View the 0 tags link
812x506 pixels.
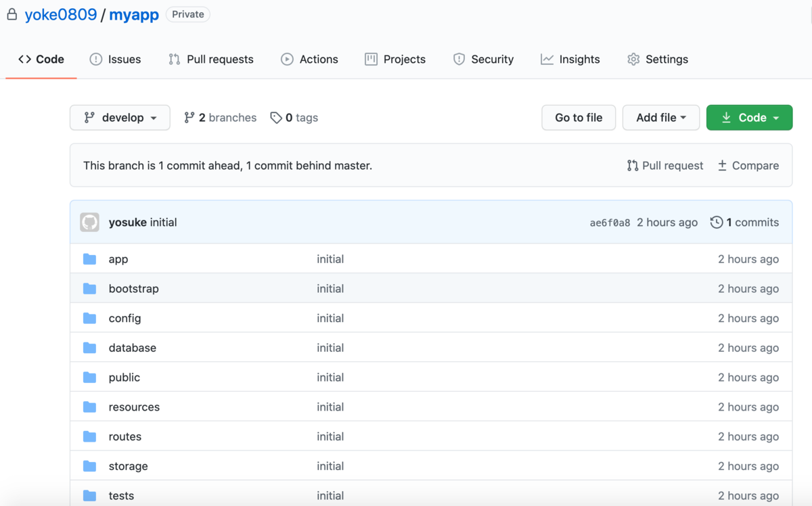294,118
